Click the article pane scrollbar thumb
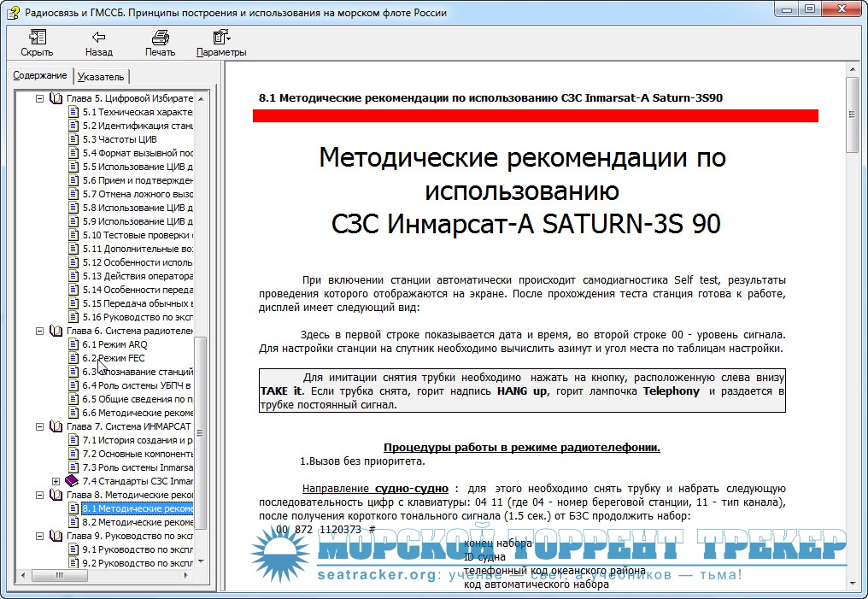This screenshot has width=868, height=599. click(852, 115)
